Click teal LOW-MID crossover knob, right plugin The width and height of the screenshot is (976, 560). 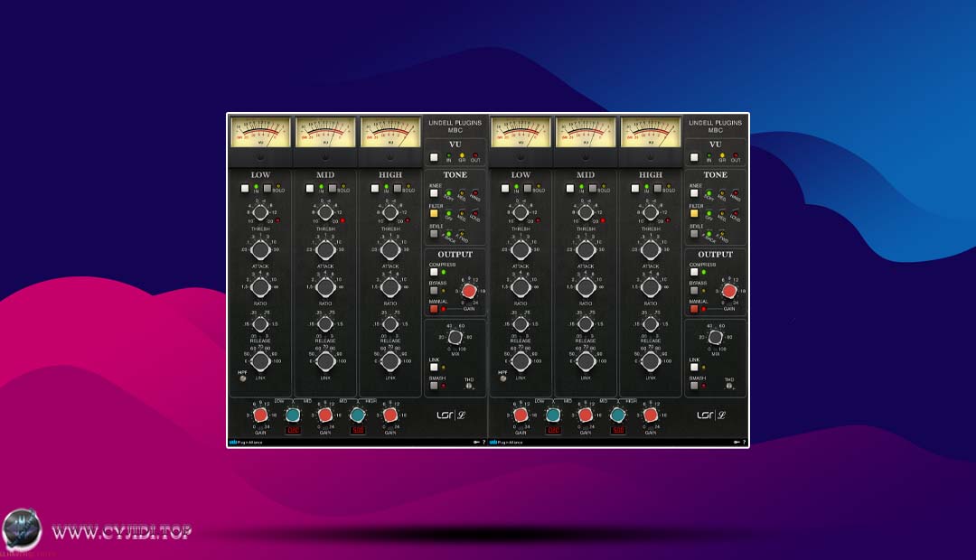pyautogui.click(x=553, y=415)
